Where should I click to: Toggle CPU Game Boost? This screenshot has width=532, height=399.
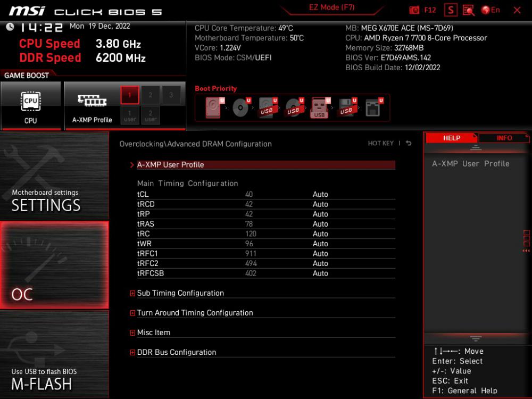[31, 106]
